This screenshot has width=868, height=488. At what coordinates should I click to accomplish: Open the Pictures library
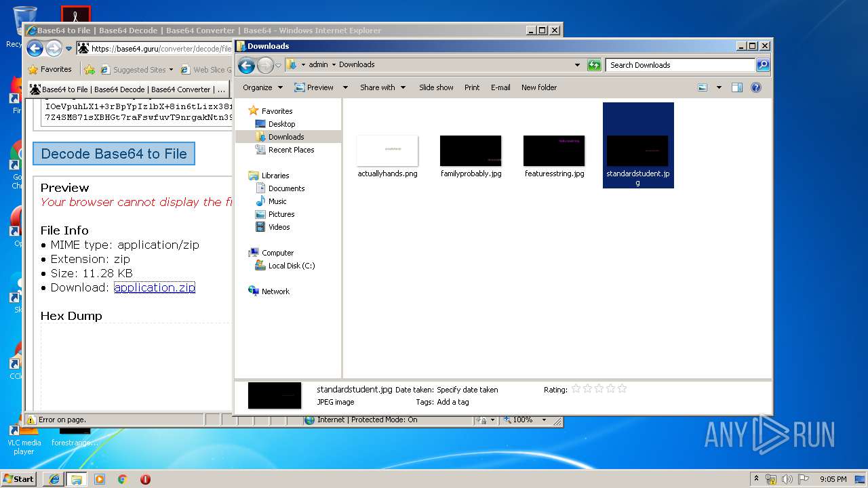click(x=281, y=214)
